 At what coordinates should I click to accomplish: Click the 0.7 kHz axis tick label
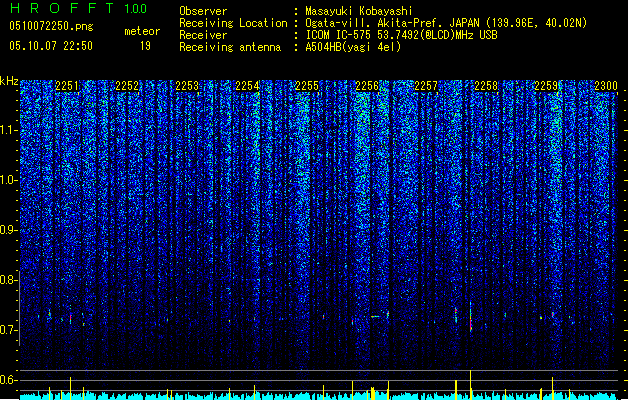tap(8, 330)
